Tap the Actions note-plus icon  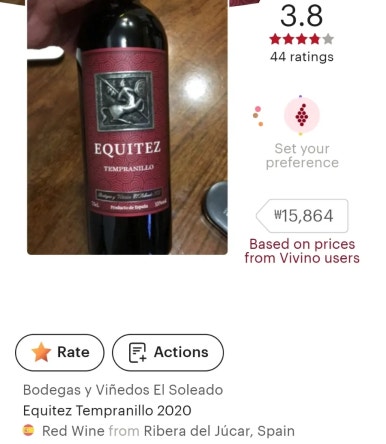(138, 352)
